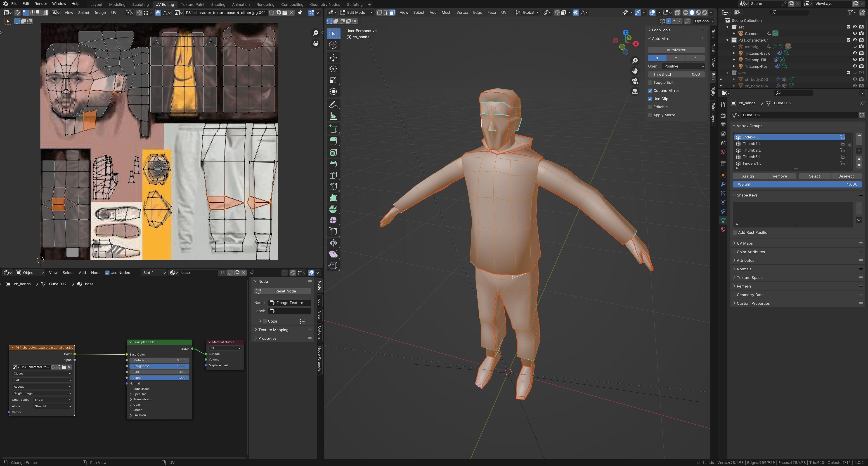Viewport: 868px width, 466px height.
Task: Enable the Toggle Edit checkbox
Action: 650,82
